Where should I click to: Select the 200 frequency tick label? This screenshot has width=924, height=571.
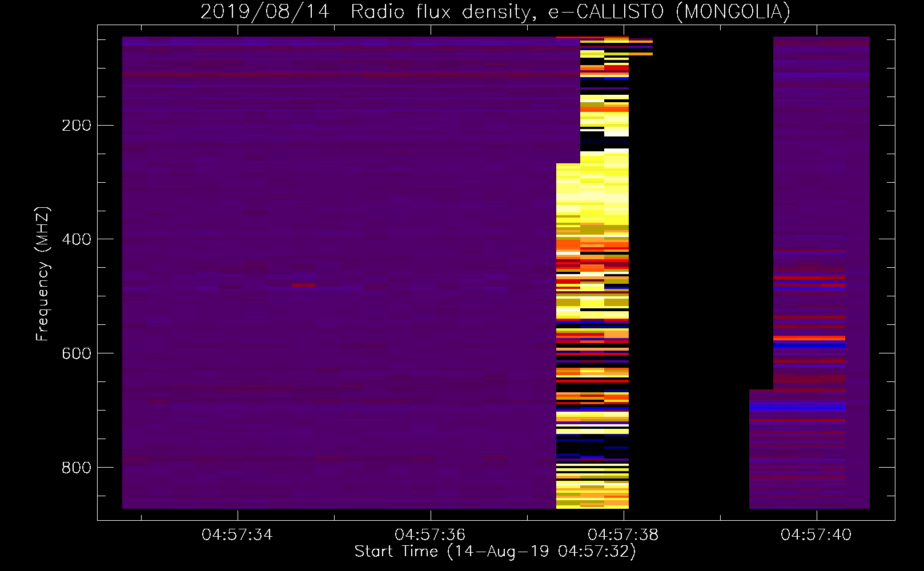77,126
